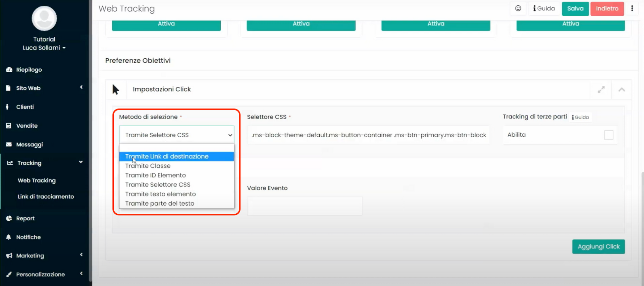This screenshot has width=644, height=286.
Task: Open Link di tracciamento page
Action: point(46,197)
